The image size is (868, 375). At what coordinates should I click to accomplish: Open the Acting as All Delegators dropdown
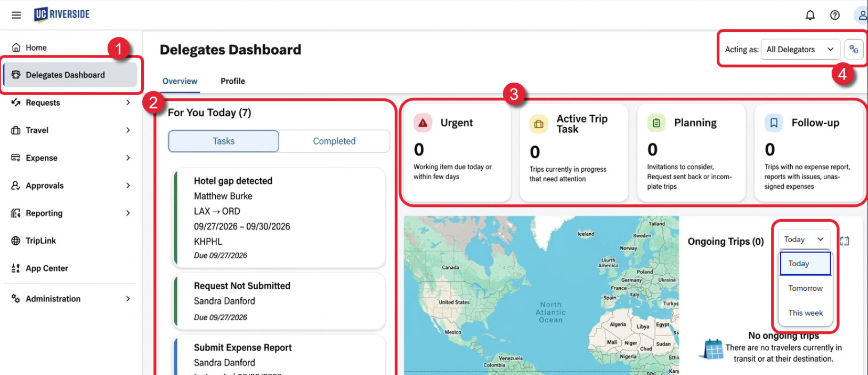800,49
